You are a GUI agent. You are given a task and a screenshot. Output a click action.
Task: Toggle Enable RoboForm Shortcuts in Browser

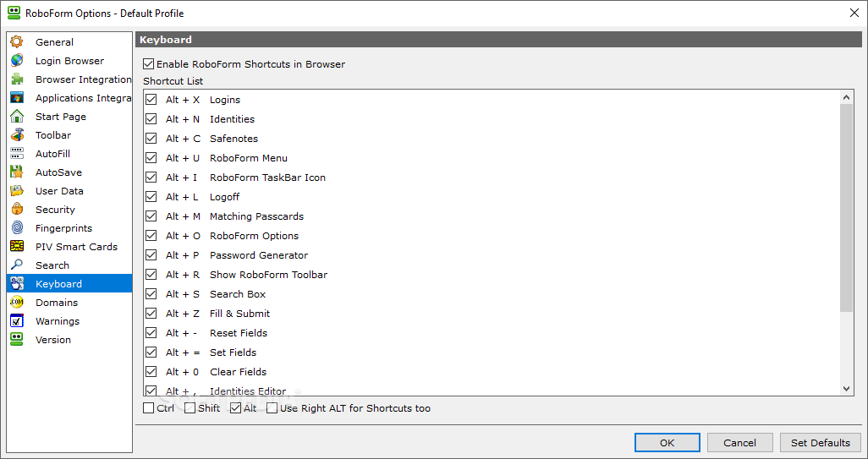pyautogui.click(x=148, y=64)
